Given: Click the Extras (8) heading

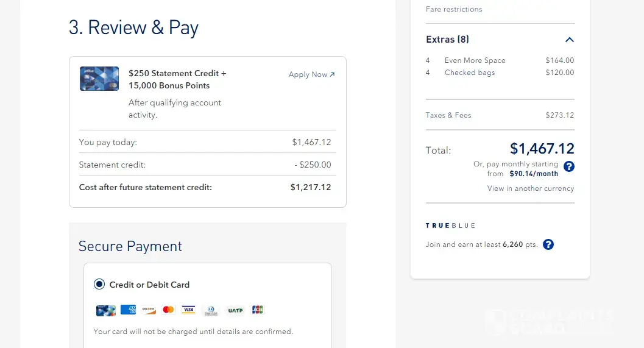Looking at the screenshot, I should [x=447, y=40].
